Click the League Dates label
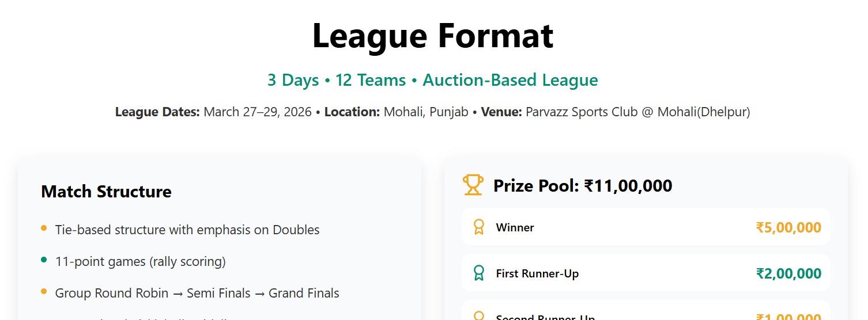The image size is (868, 320). (157, 112)
